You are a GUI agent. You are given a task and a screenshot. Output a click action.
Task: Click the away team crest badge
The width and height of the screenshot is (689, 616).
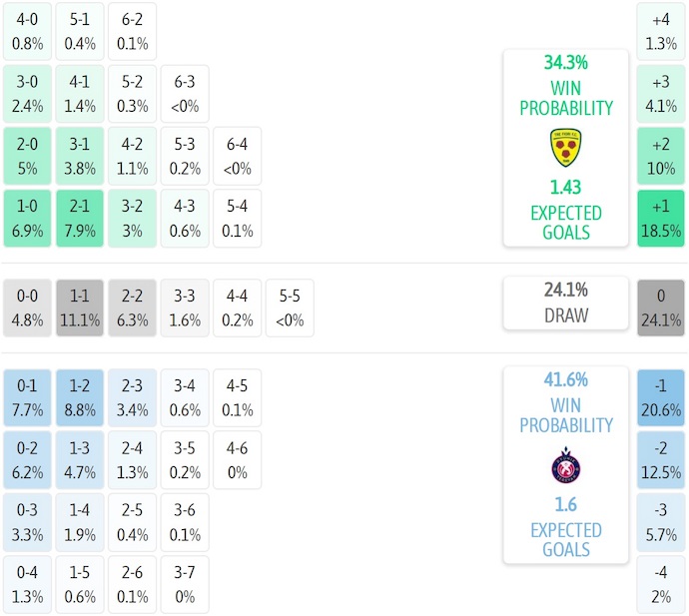tap(566, 465)
